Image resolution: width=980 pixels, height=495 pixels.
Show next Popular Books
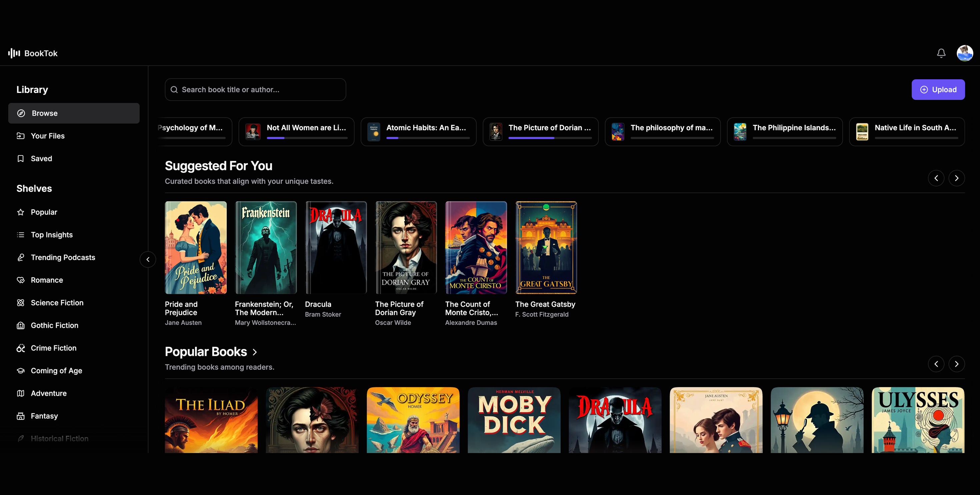point(956,364)
